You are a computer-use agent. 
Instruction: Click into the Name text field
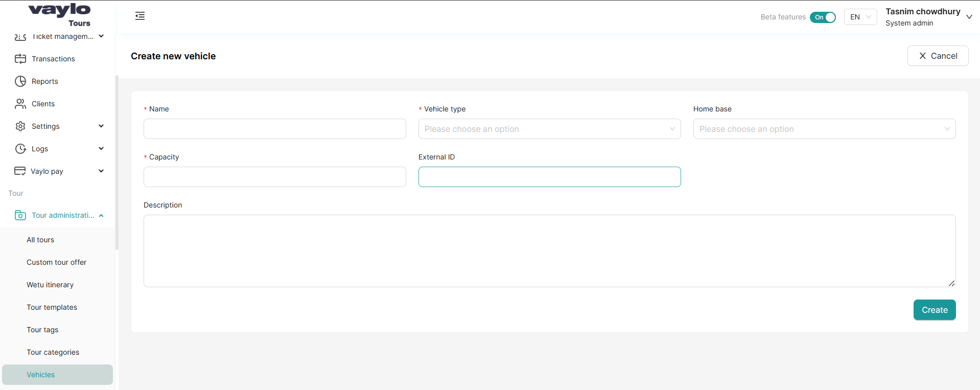(x=274, y=129)
